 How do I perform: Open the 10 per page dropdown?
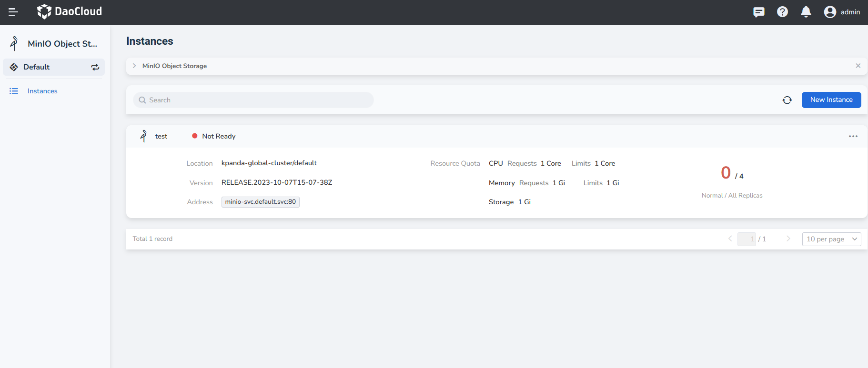(x=831, y=239)
